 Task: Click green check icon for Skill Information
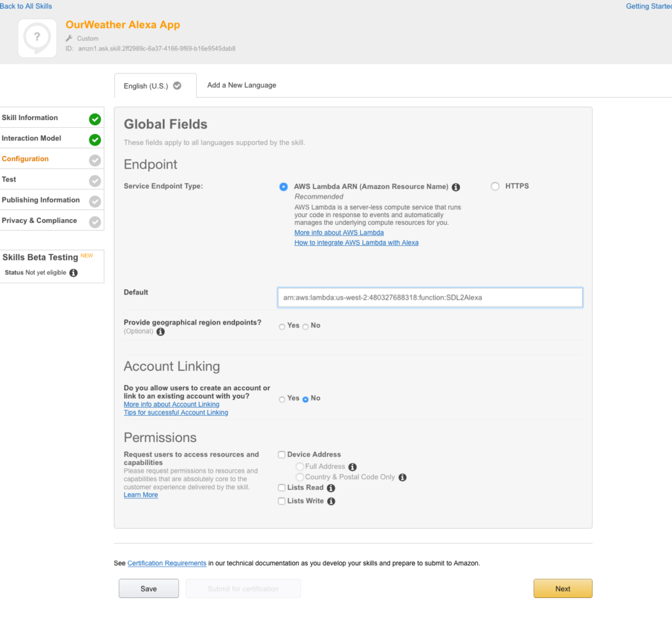click(95, 119)
